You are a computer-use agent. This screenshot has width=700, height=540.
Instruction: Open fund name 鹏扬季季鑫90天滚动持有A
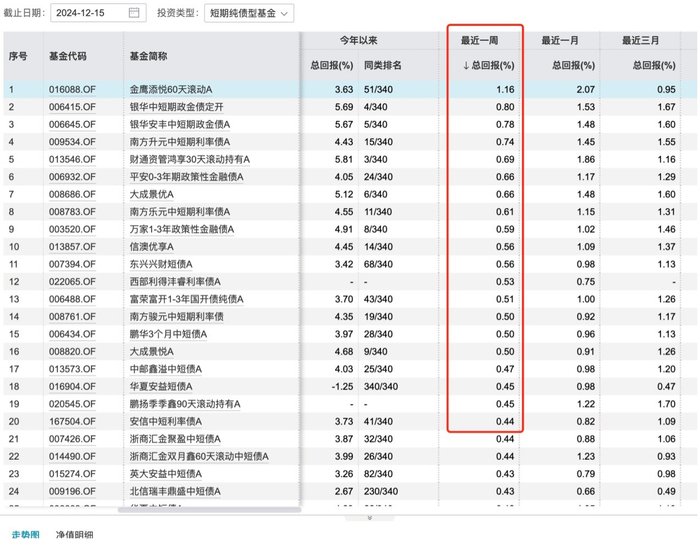coord(185,404)
